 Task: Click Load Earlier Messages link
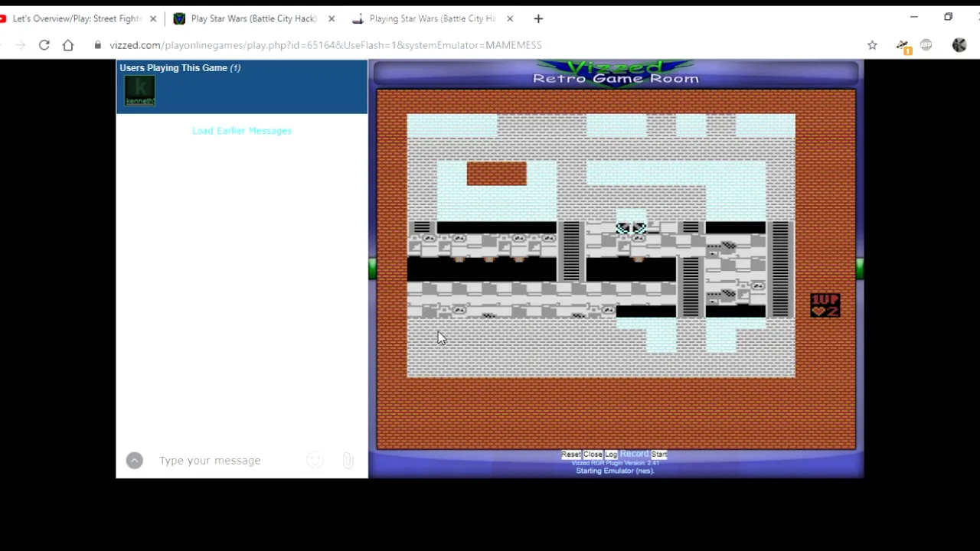coord(242,131)
